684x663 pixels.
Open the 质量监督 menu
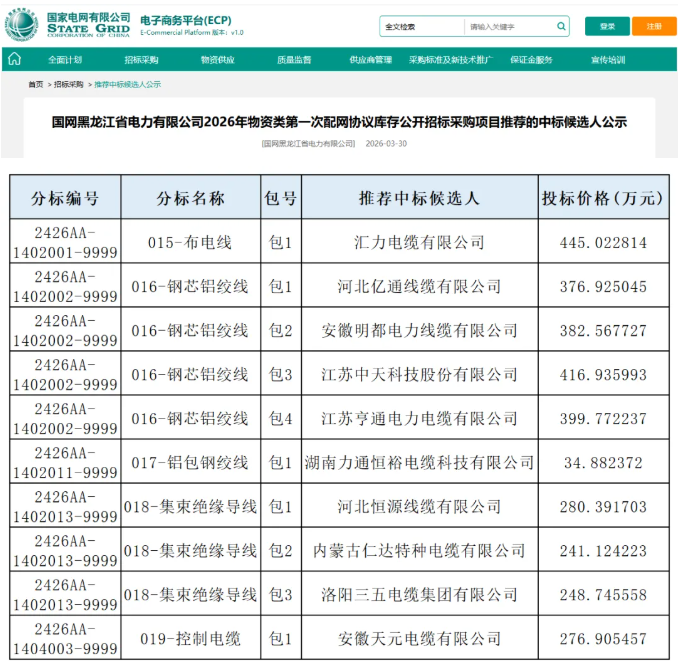pos(293,60)
